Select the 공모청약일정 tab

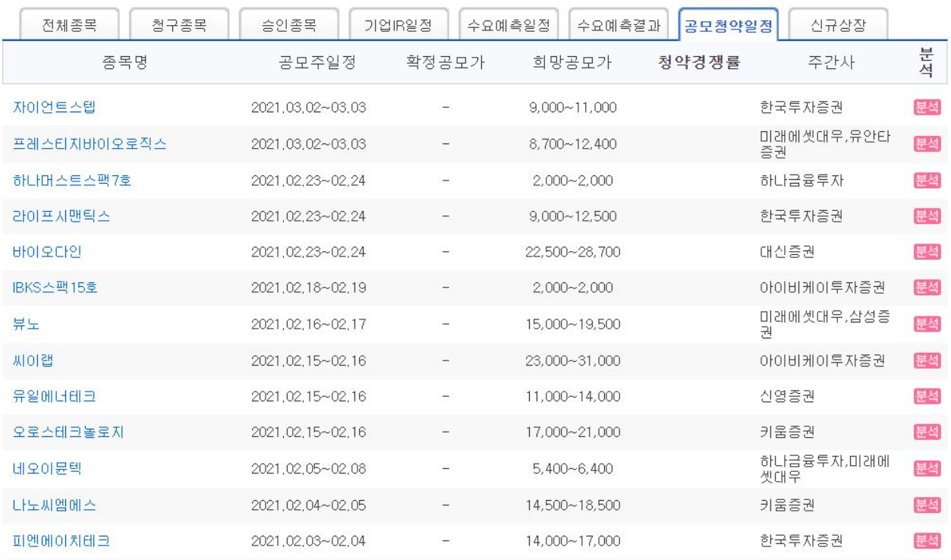click(728, 26)
